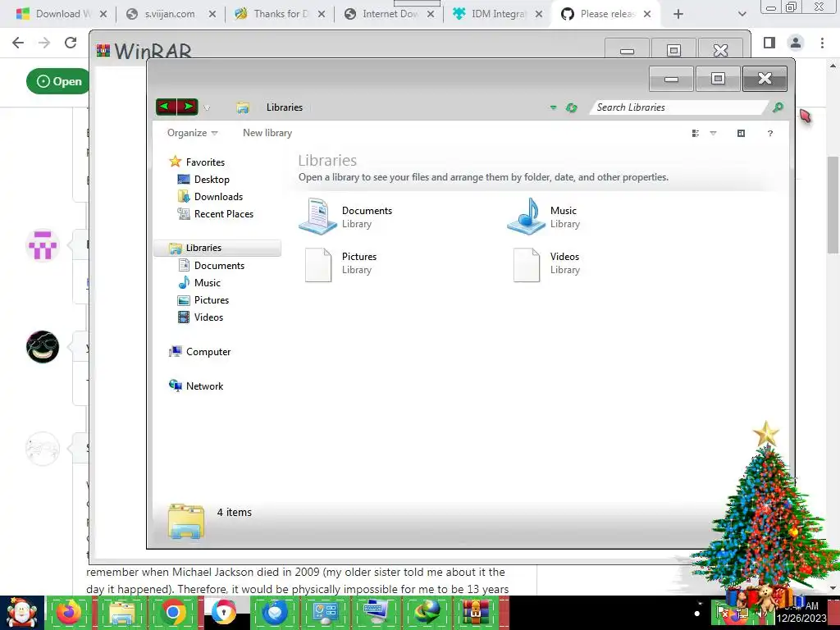Image resolution: width=840 pixels, height=630 pixels.
Task: Click the Libraries folder icon in address bar
Action: click(243, 107)
